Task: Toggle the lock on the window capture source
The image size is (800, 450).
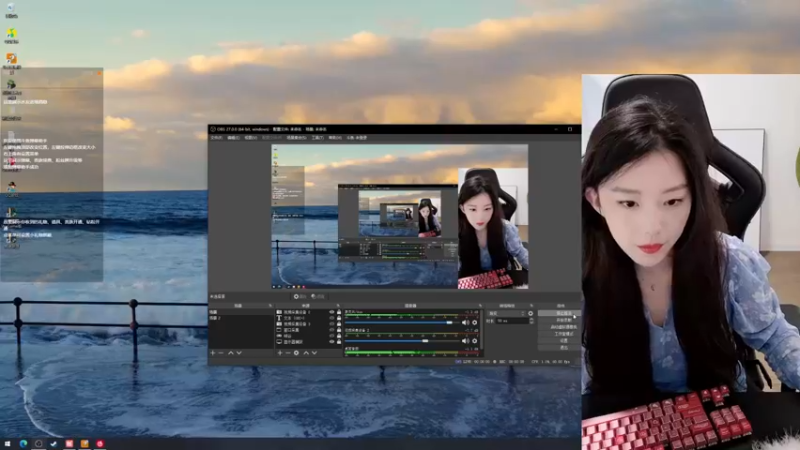Action: tap(339, 330)
